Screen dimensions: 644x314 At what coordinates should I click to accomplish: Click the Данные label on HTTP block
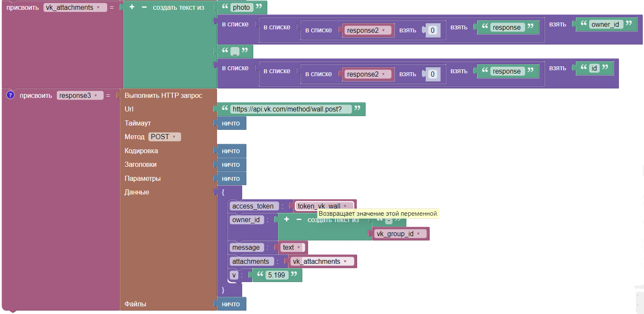[137, 192]
